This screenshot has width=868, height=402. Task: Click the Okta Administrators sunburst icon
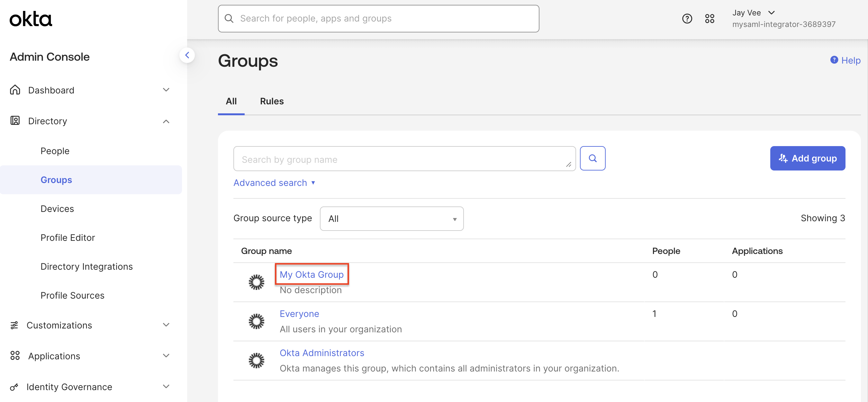pos(257,360)
